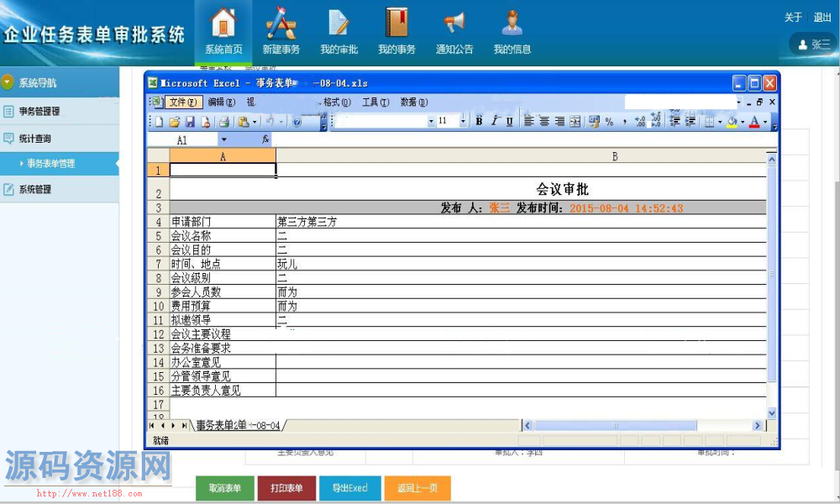Image resolution: width=840 pixels, height=504 pixels.
Task: Click the fx insert function button
Action: (265, 139)
